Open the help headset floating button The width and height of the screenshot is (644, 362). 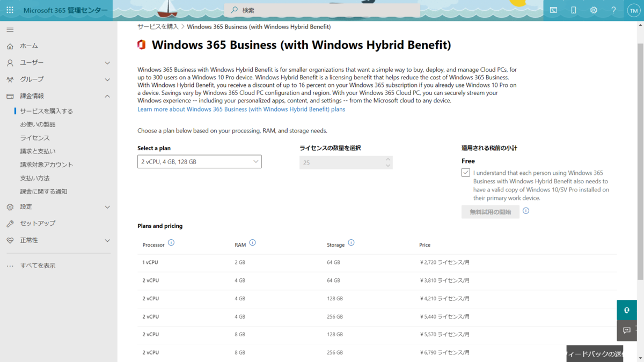627,310
